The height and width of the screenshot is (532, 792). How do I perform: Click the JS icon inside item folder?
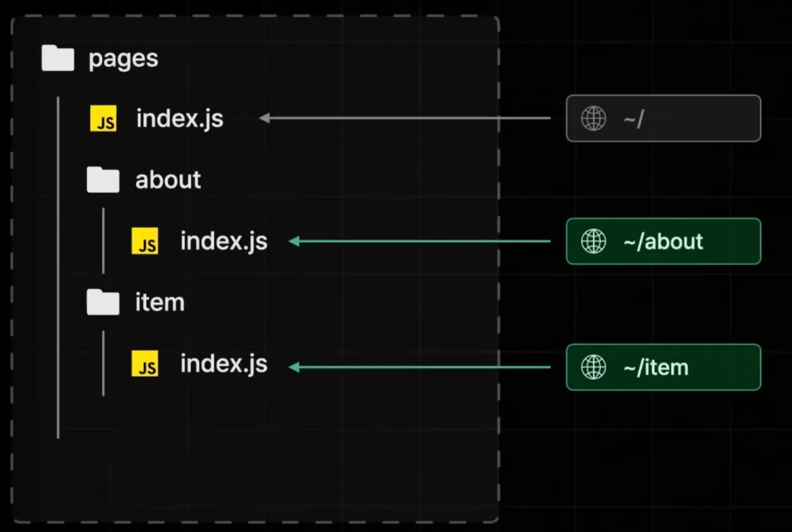(145, 363)
